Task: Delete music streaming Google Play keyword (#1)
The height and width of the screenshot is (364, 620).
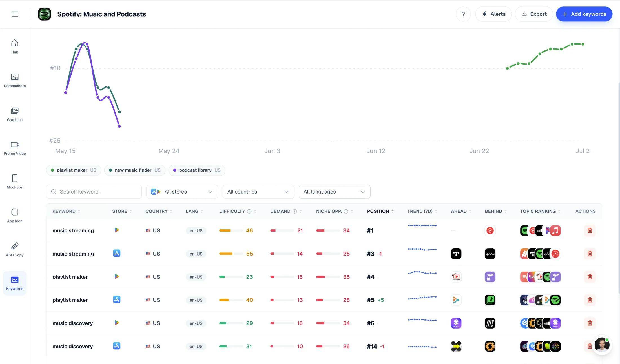Action: [590, 230]
